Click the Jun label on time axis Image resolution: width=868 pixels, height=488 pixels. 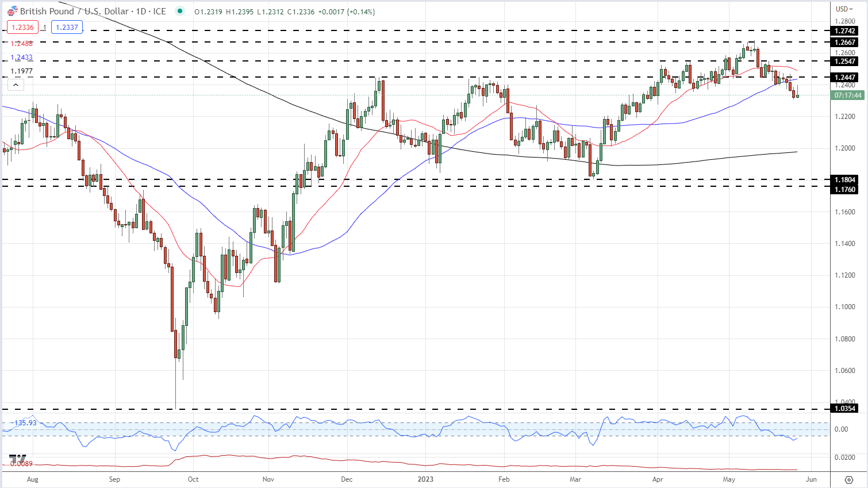pyautogui.click(x=812, y=479)
